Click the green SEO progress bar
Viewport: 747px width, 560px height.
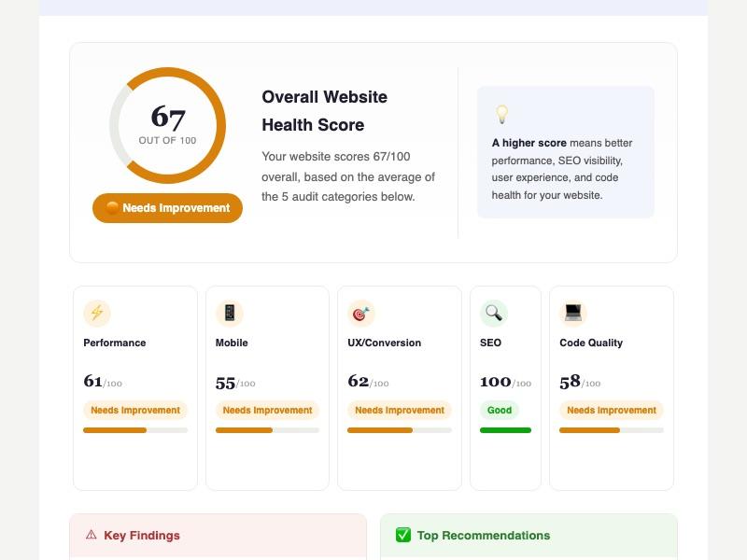click(505, 430)
